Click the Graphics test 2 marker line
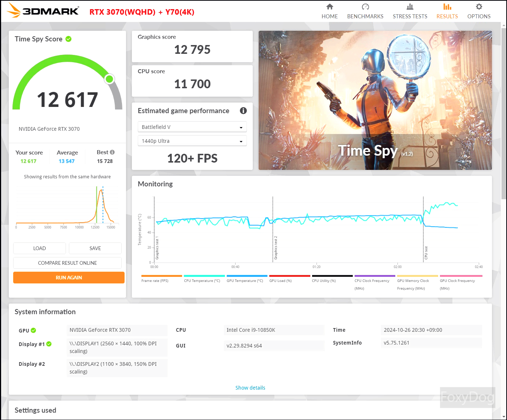This screenshot has height=420, width=507. 273,229
